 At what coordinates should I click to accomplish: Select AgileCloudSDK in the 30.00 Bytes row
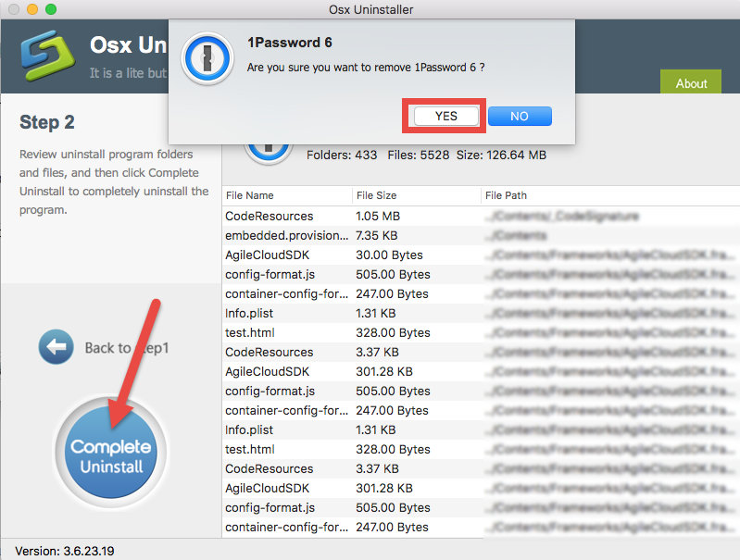(x=267, y=255)
